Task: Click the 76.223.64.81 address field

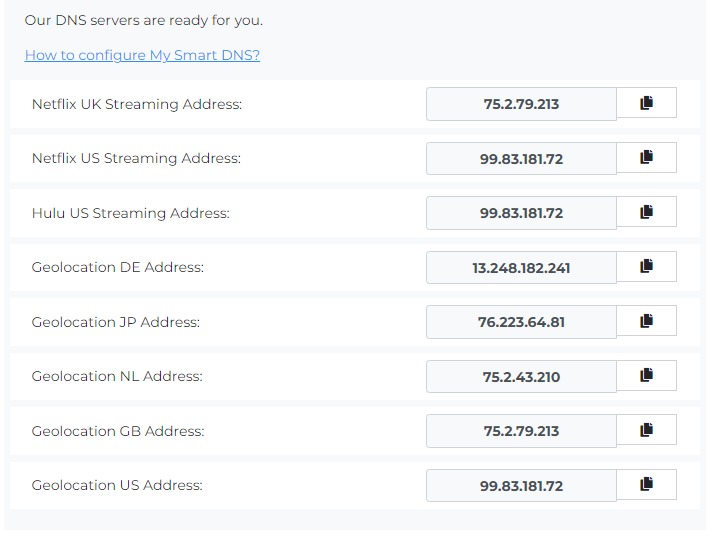Action: (521, 322)
